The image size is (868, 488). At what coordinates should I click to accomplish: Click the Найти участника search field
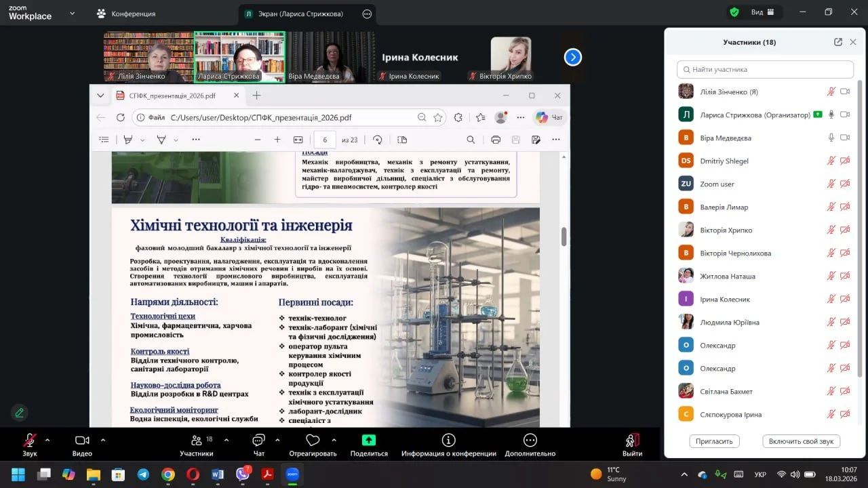pyautogui.click(x=765, y=69)
